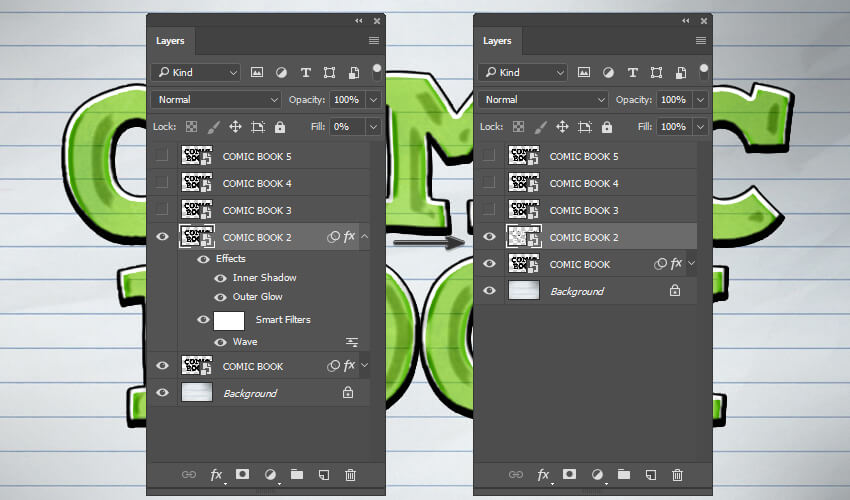Lock position icon in right panel
850x500 pixels.
[x=562, y=127]
